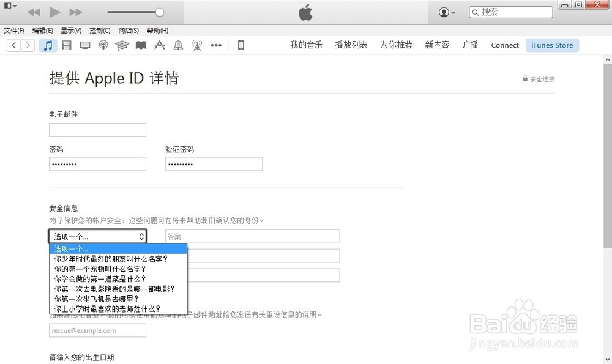
Task: Select the Internet Radio tower icon
Action: [197, 45]
